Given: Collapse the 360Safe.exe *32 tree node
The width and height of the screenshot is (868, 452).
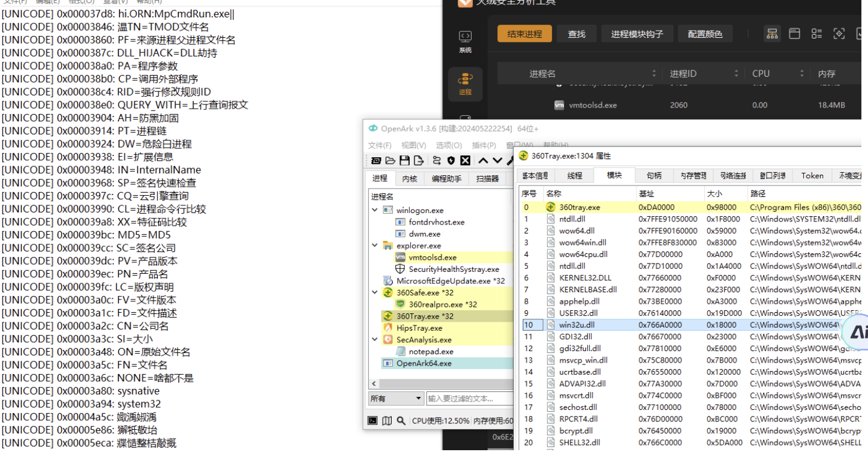Looking at the screenshot, I should (375, 292).
